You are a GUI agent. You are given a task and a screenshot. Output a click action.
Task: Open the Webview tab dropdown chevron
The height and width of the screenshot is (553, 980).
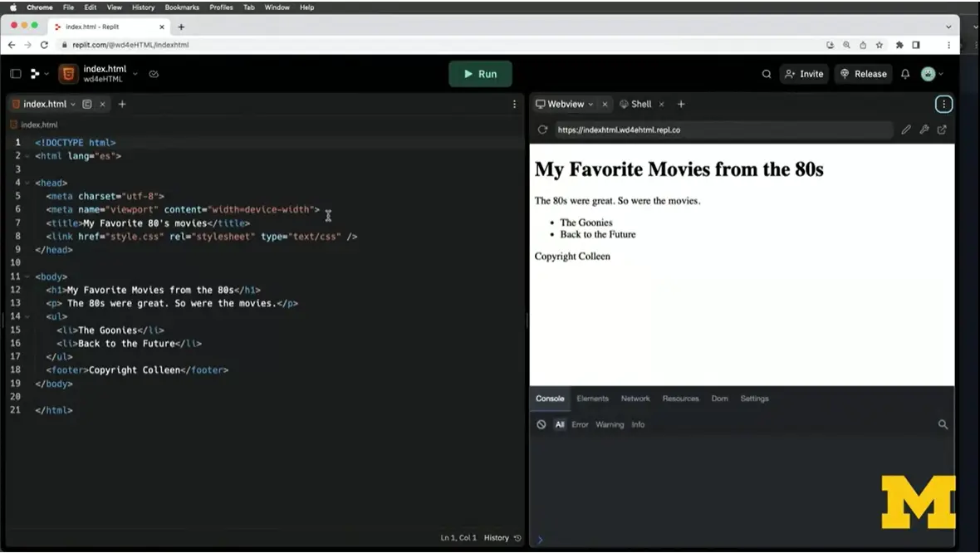[591, 105]
